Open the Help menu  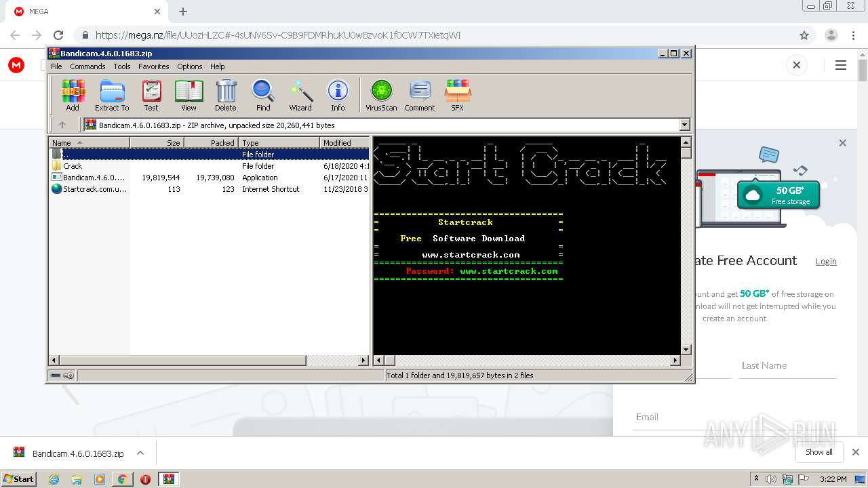click(x=217, y=66)
